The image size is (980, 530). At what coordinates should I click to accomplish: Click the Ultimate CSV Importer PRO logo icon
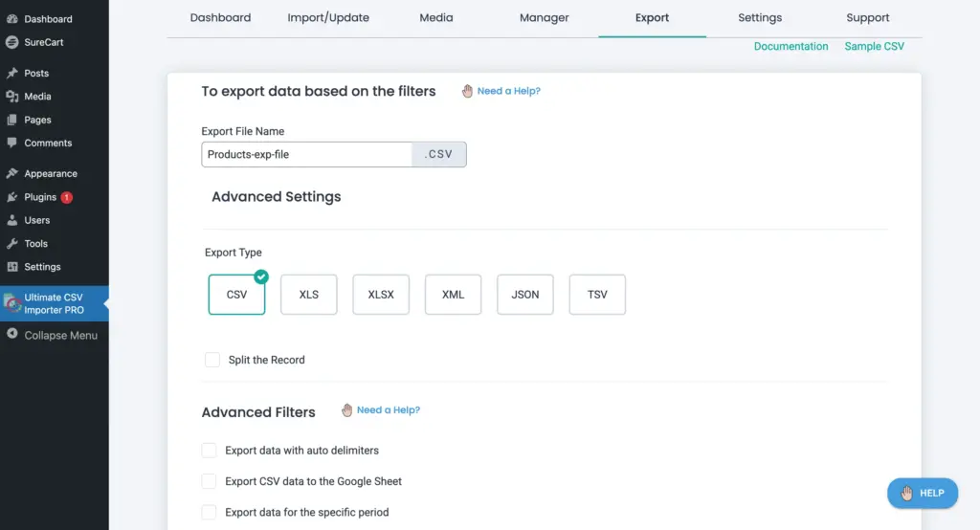(x=12, y=303)
